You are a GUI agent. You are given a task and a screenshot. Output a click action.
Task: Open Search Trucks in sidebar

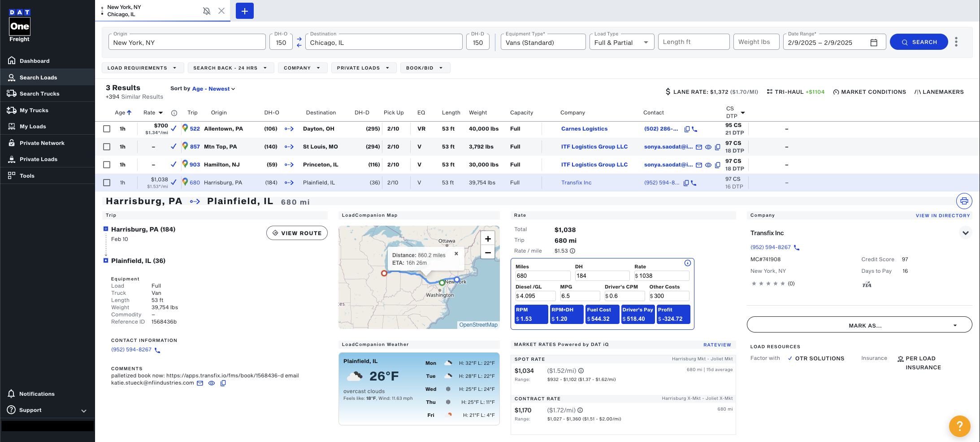coord(39,94)
